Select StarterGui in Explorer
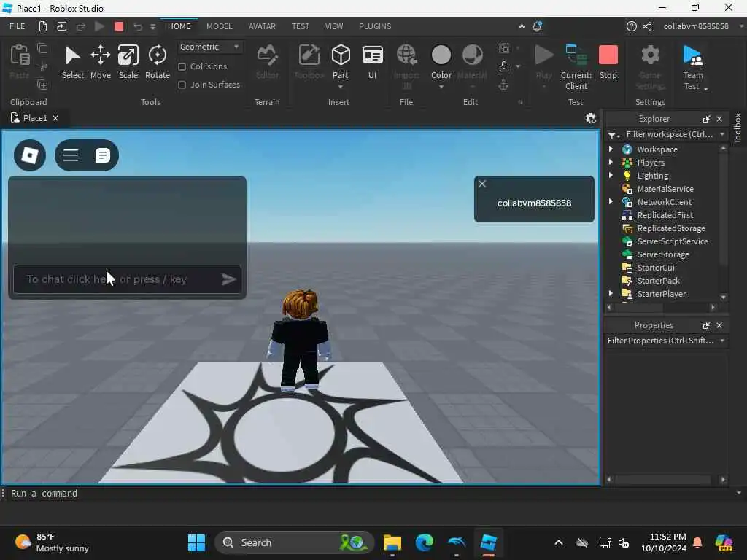Viewport: 747px width, 560px height. tap(656, 268)
